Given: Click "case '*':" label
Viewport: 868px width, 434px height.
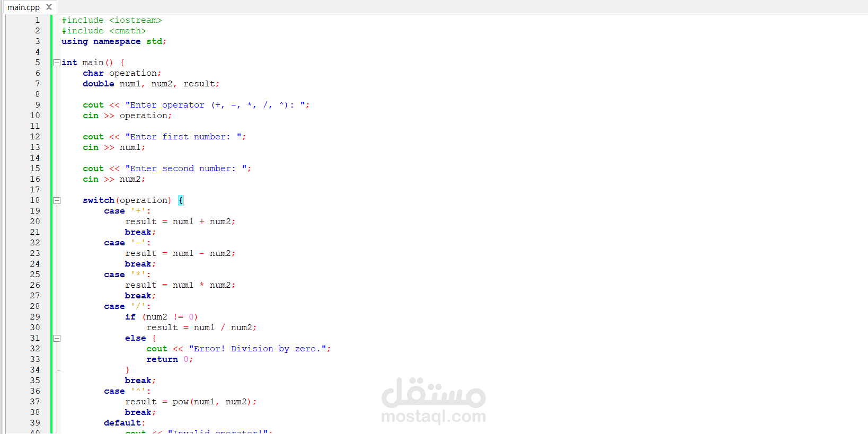Looking at the screenshot, I should pyautogui.click(x=127, y=274).
